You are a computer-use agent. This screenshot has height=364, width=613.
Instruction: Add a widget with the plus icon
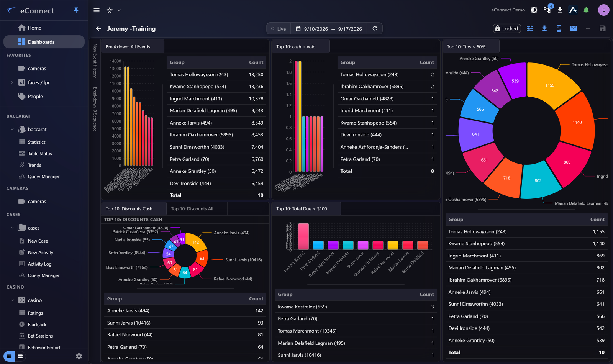[588, 28]
